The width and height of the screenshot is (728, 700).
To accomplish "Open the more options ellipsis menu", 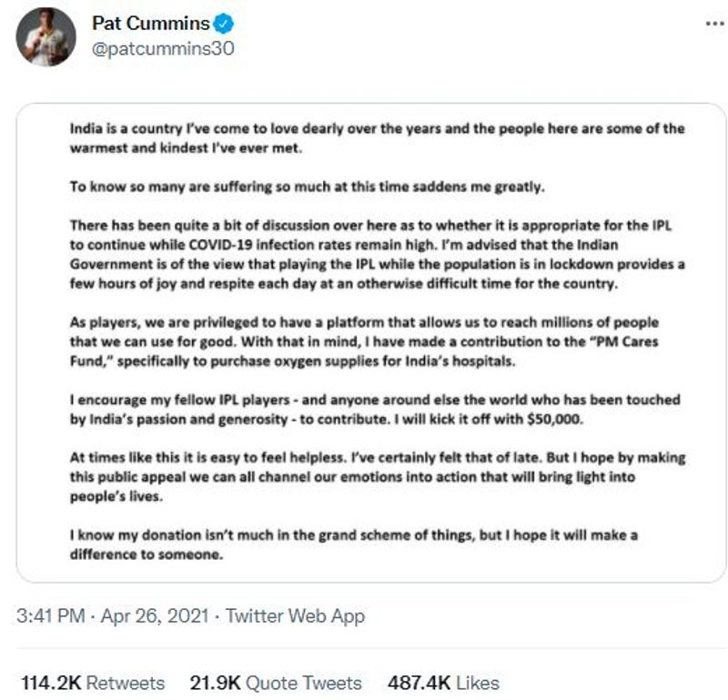I will point(714,24).
